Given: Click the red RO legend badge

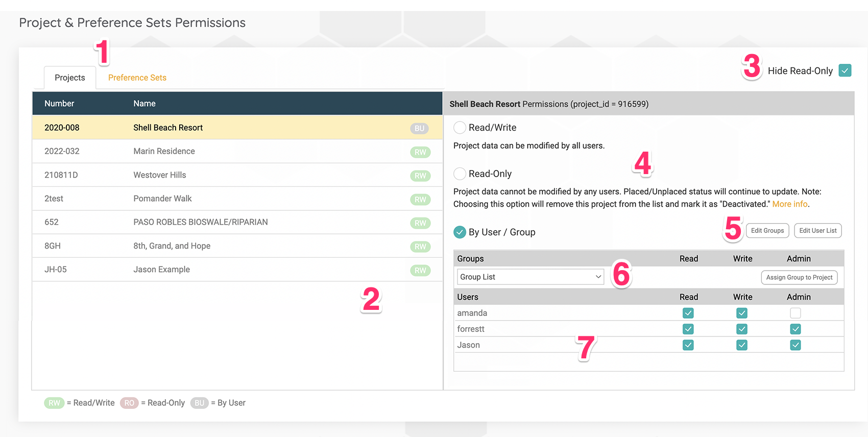Looking at the screenshot, I should click(129, 403).
